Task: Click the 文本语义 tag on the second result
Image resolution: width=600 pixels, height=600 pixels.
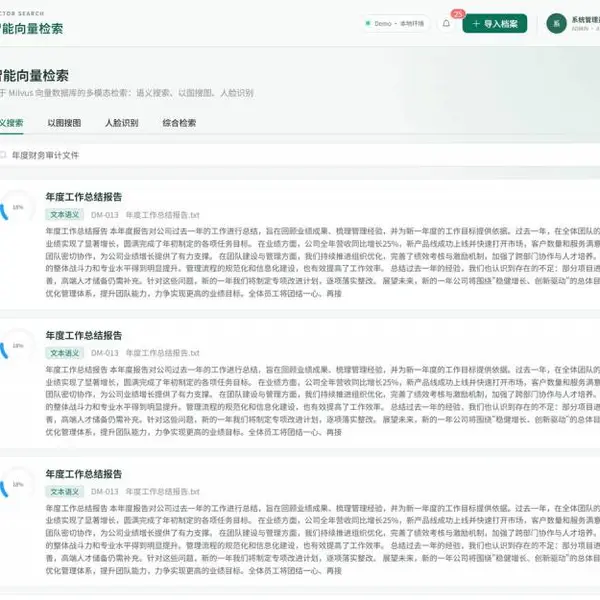Action: 64,353
